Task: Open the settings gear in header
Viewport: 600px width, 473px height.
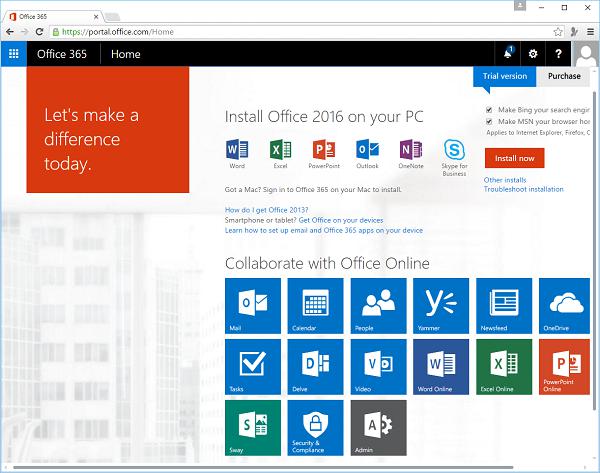Action: coord(533,54)
